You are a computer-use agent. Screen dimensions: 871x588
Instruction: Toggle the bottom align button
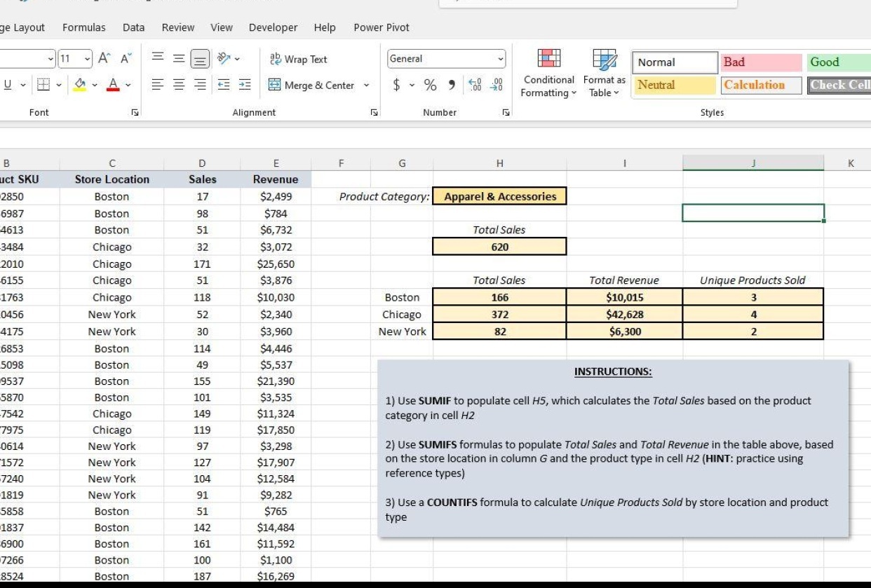pyautogui.click(x=200, y=60)
